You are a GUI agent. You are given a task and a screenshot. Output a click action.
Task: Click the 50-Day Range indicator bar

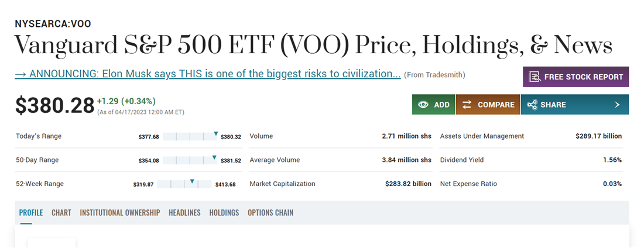click(190, 160)
